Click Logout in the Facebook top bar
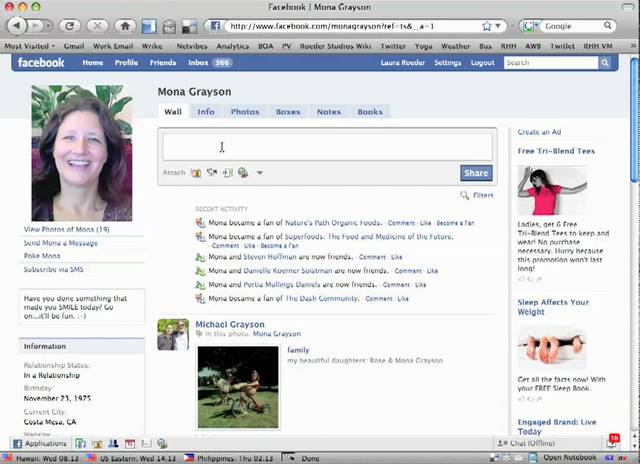This screenshot has height=464, width=640. (x=482, y=63)
